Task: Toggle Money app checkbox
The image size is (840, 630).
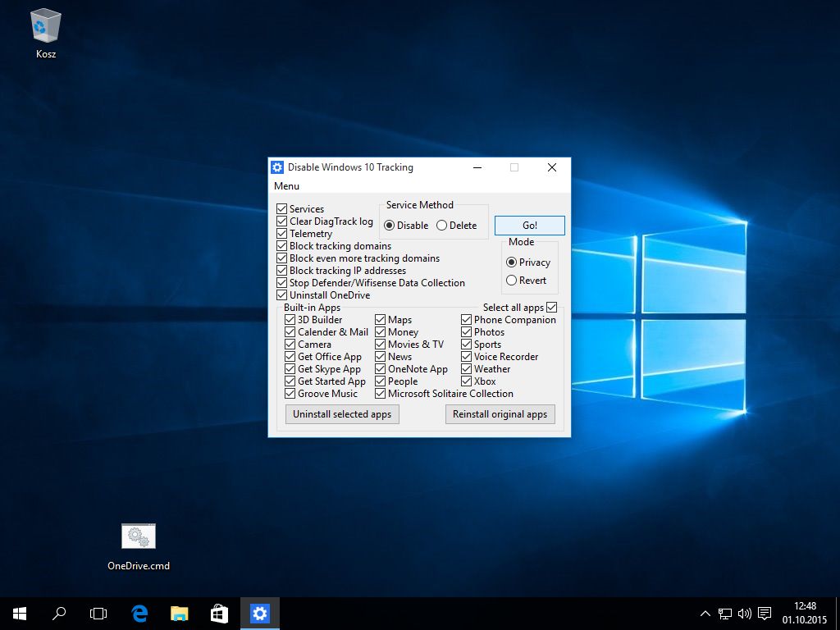Action: point(380,331)
